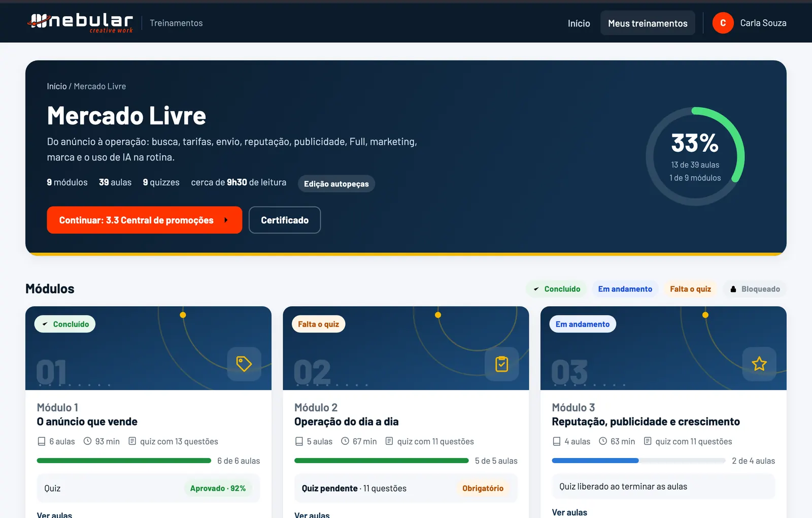Image resolution: width=812 pixels, height=518 pixels.
Task: Select the Falta o quiz legend chip
Action: click(x=690, y=289)
